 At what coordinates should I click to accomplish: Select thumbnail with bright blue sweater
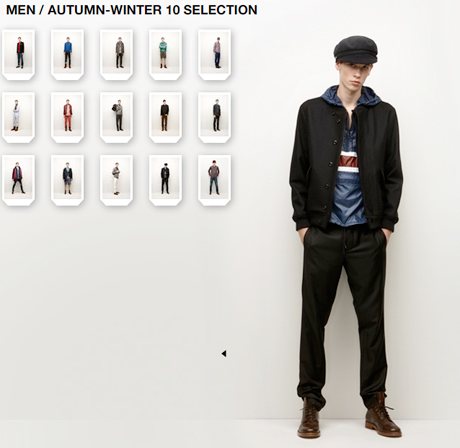[68, 55]
